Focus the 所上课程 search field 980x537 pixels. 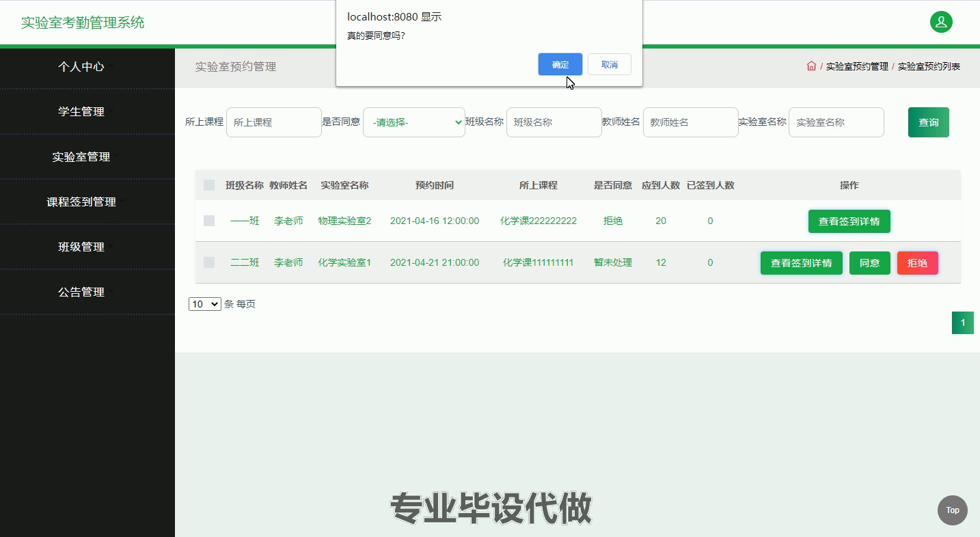pos(274,122)
